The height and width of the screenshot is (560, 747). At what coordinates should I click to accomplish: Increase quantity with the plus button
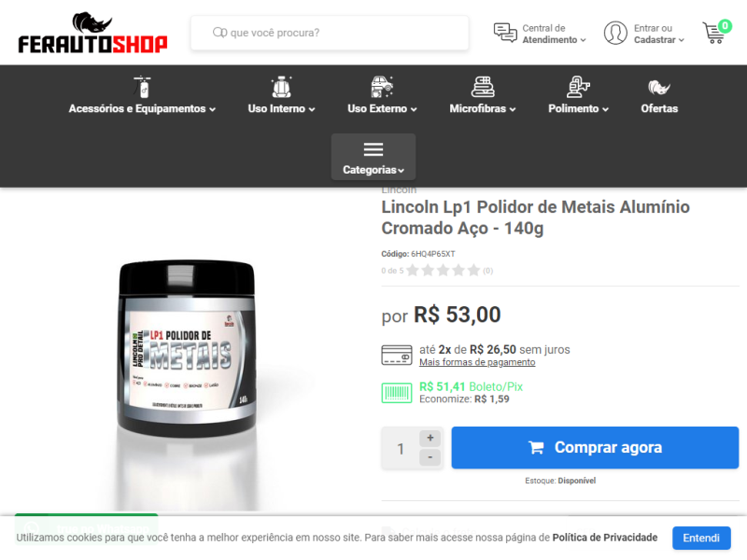[430, 438]
